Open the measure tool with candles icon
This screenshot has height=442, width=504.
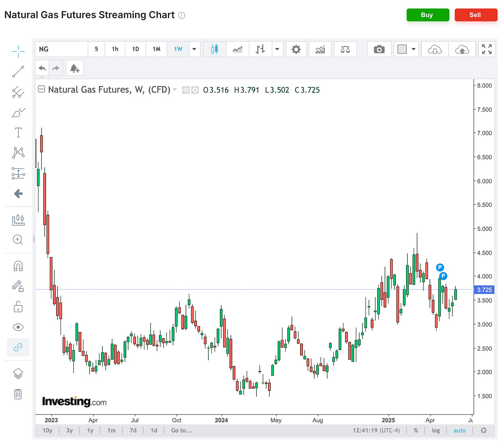tap(18, 220)
